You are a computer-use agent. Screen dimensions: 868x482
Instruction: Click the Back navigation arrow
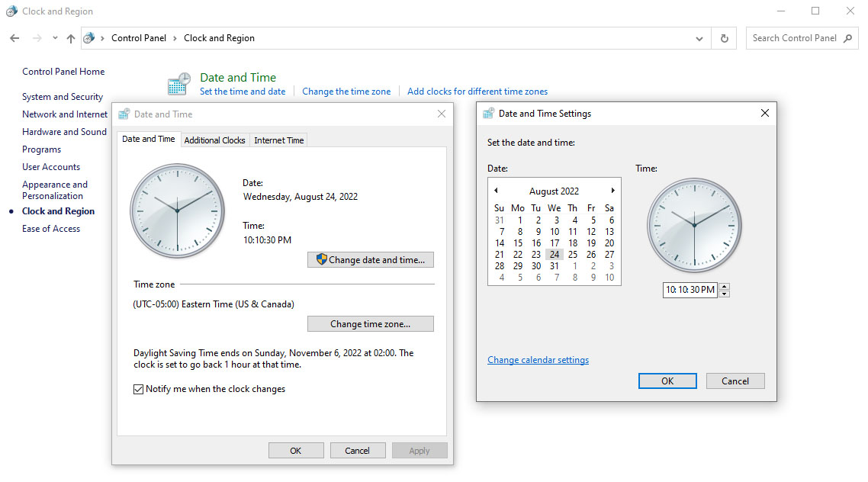tap(15, 38)
